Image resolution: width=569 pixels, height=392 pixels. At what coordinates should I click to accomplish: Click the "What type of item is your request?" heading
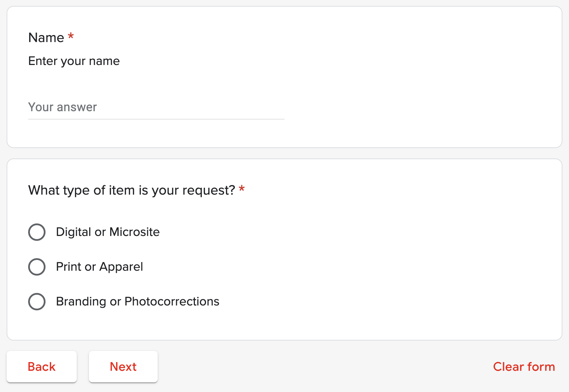pyautogui.click(x=132, y=190)
